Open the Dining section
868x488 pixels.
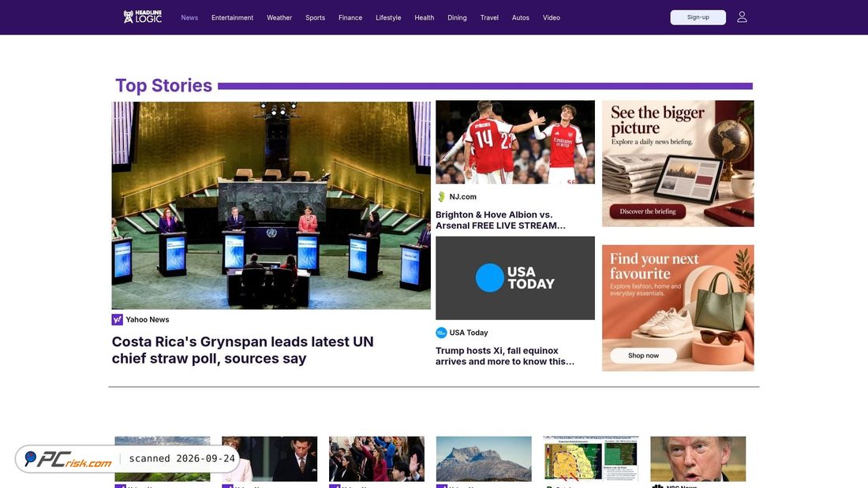coord(457,17)
